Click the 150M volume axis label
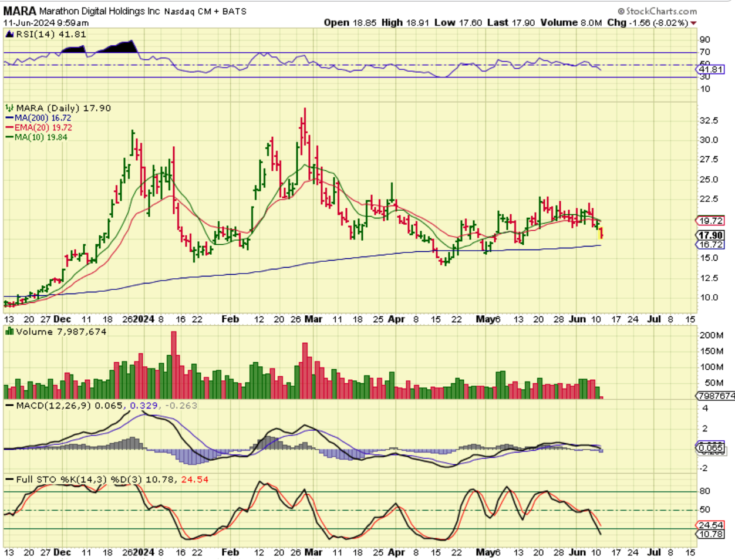 [712, 351]
